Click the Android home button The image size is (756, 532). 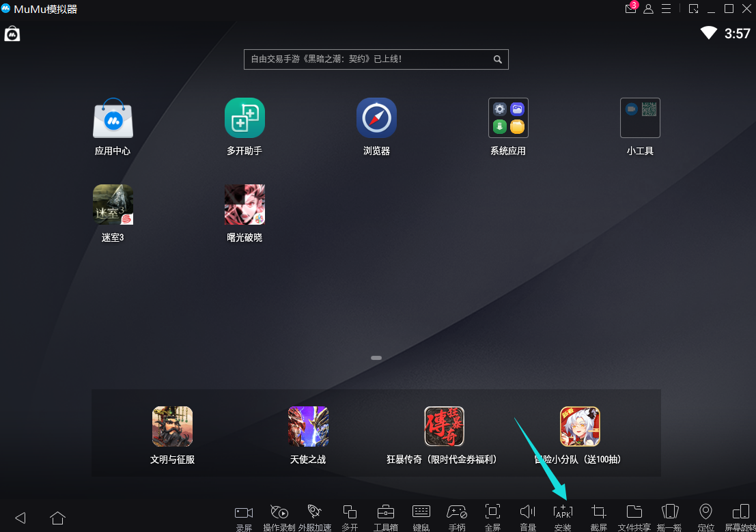(x=58, y=518)
